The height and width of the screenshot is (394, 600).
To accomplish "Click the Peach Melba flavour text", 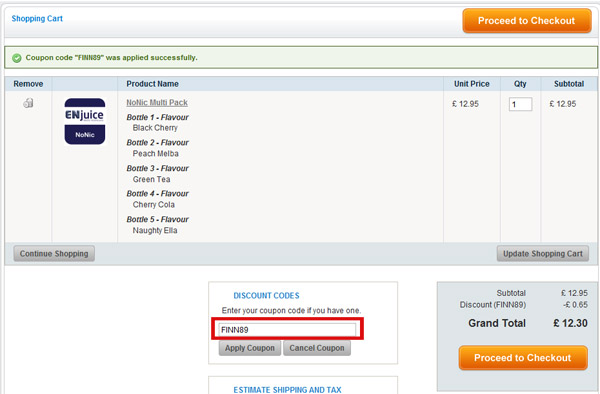I will (x=156, y=153).
